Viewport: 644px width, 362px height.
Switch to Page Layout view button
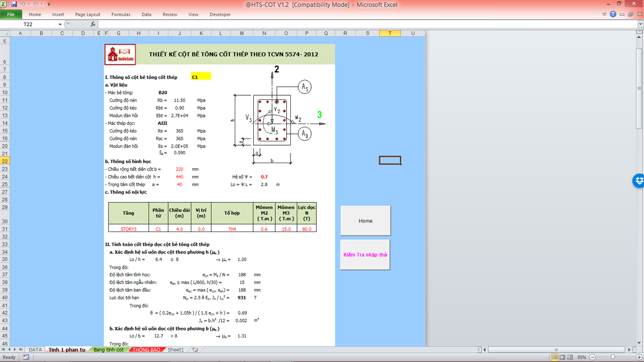click(x=563, y=357)
